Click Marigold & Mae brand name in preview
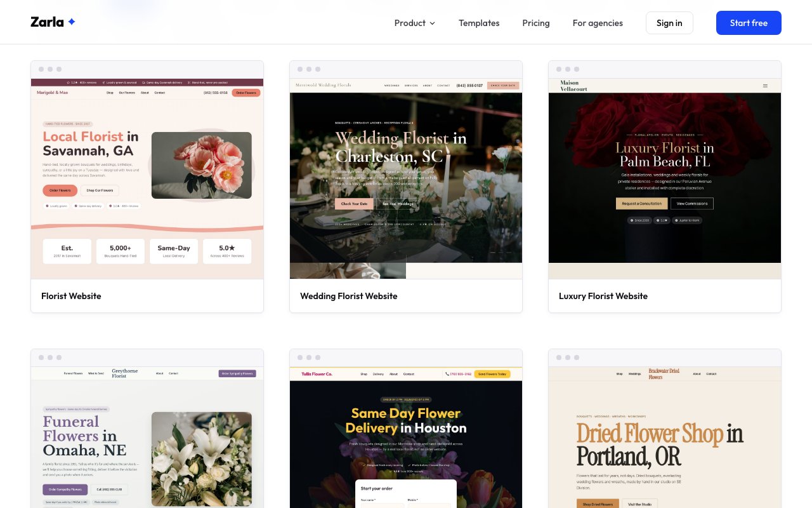This screenshot has width=812, height=508. pyautogui.click(x=53, y=93)
